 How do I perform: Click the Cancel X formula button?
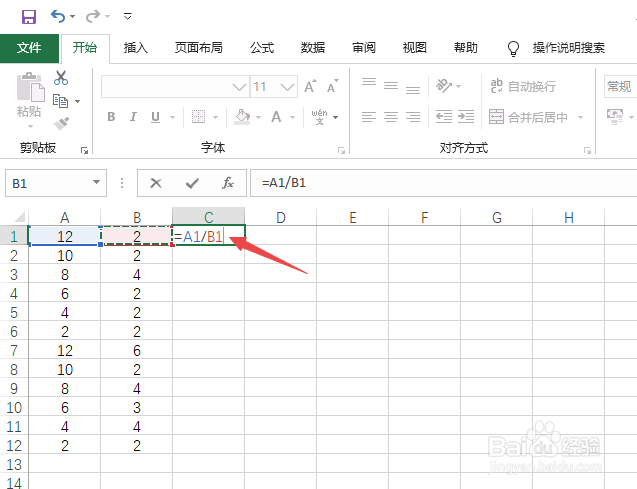[156, 183]
